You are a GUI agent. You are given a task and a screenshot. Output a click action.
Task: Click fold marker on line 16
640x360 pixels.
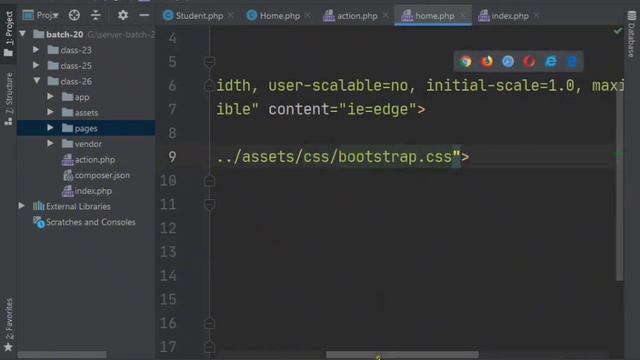tap(209, 323)
